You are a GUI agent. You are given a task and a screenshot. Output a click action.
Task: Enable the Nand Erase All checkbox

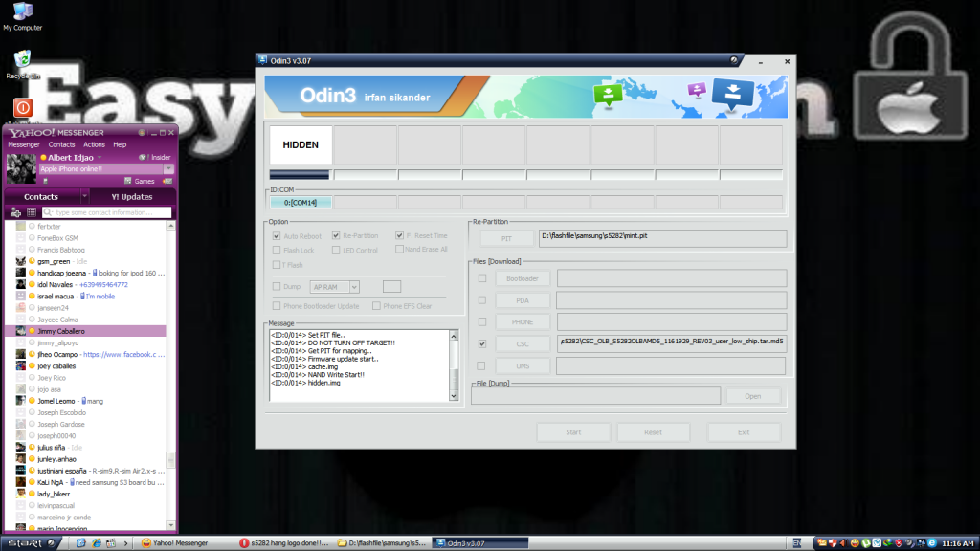coord(399,249)
